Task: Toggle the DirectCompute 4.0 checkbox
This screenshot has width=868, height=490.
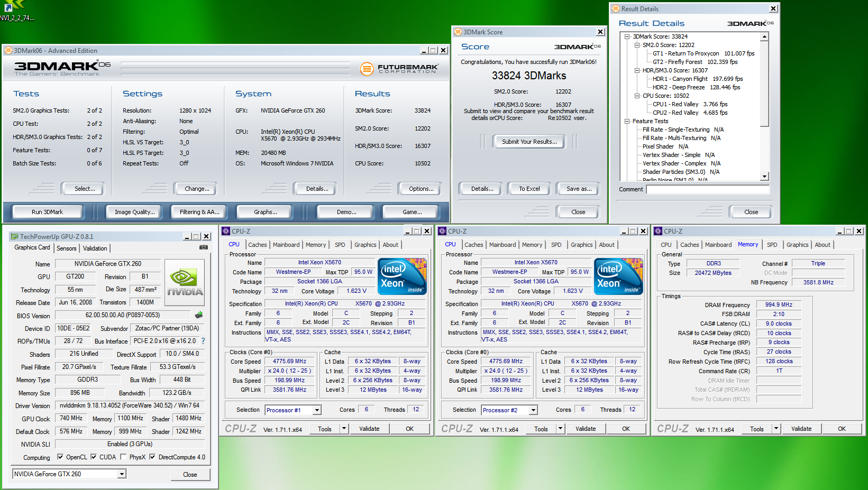Action: click(x=152, y=457)
